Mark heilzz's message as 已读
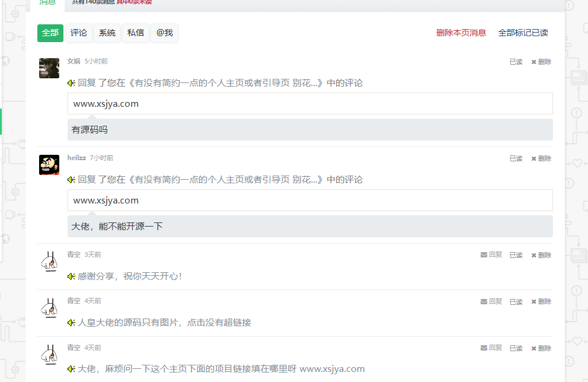The height and width of the screenshot is (382, 588). tap(515, 158)
